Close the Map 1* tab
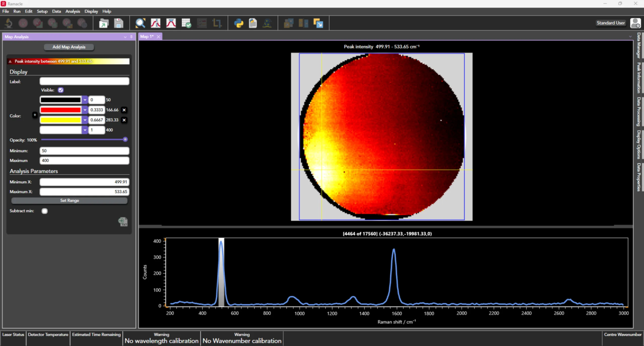Image resolution: width=644 pixels, height=346 pixels. 158,36
